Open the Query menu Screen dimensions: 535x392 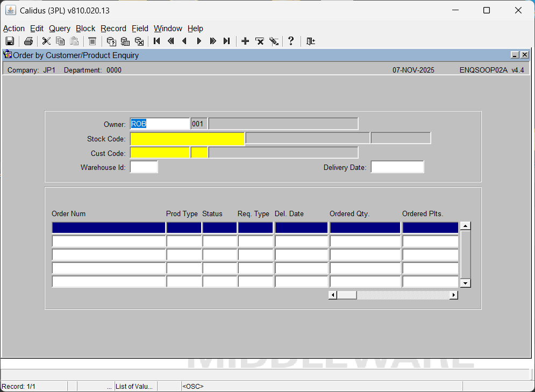click(59, 28)
